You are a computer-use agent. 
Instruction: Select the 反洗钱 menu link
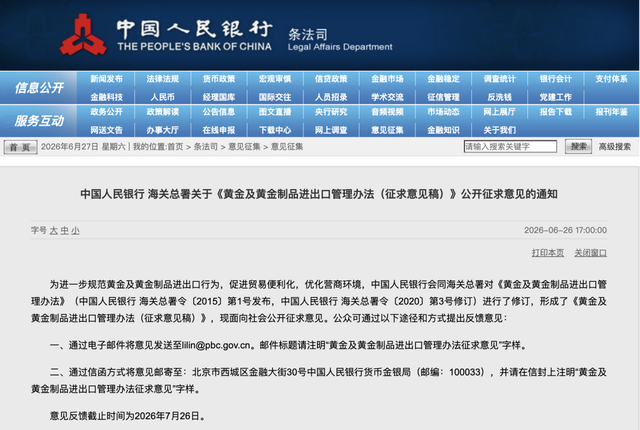500,97
